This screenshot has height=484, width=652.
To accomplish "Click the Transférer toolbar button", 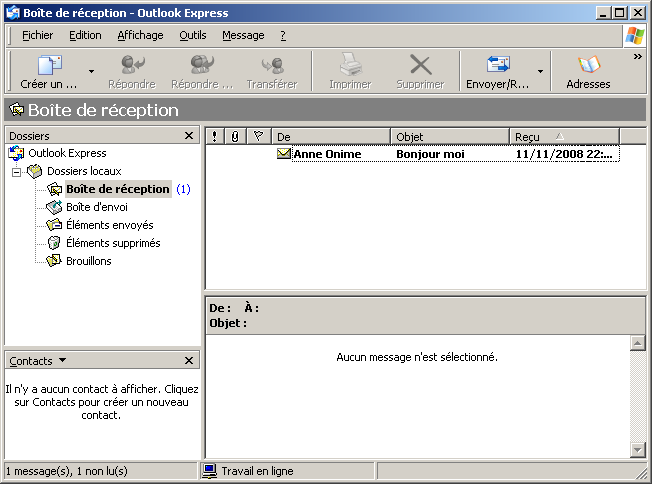I will [272, 72].
